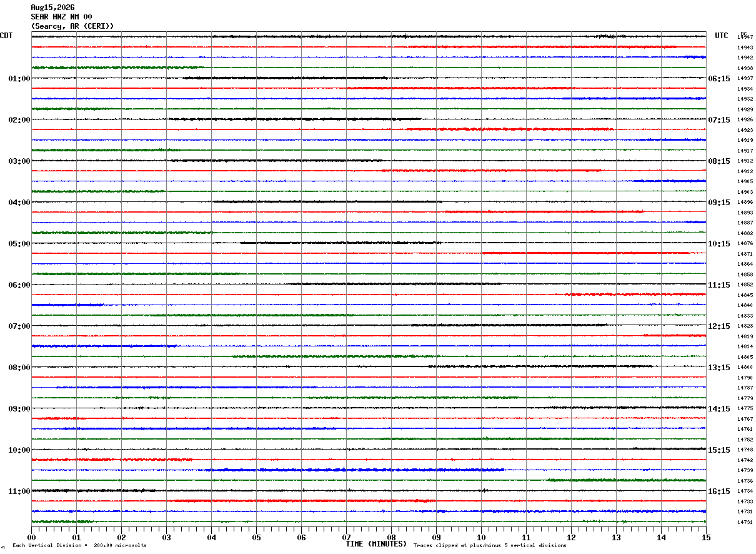Select minute 05 on the time axis

(256, 537)
